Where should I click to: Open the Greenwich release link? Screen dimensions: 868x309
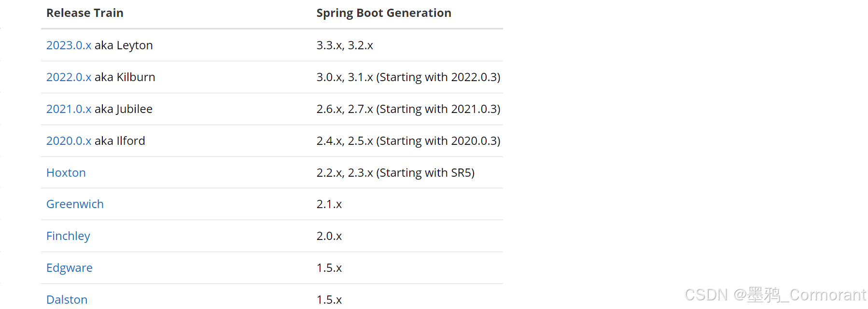[75, 204]
